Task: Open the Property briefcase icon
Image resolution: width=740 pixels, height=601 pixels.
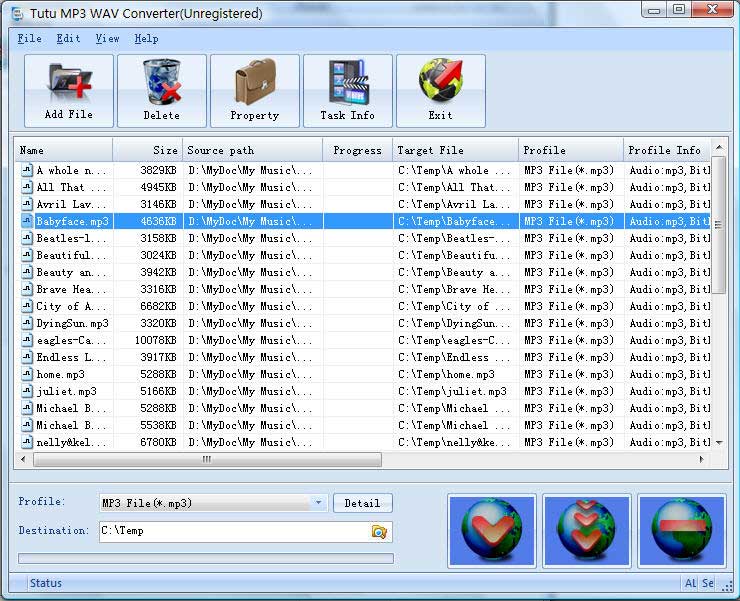Action: 255,91
